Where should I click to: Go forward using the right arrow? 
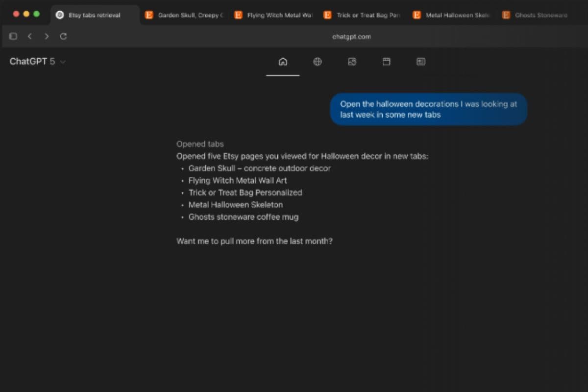click(x=47, y=36)
